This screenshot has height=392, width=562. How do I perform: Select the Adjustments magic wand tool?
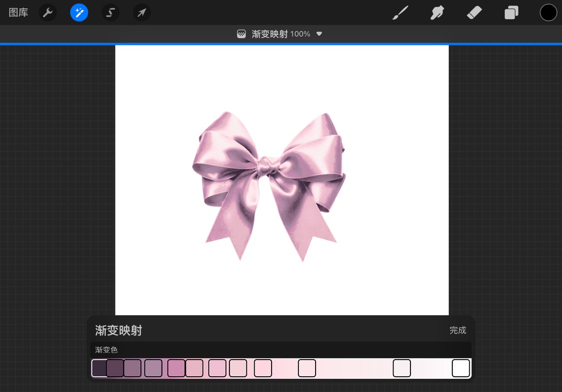pos(78,12)
